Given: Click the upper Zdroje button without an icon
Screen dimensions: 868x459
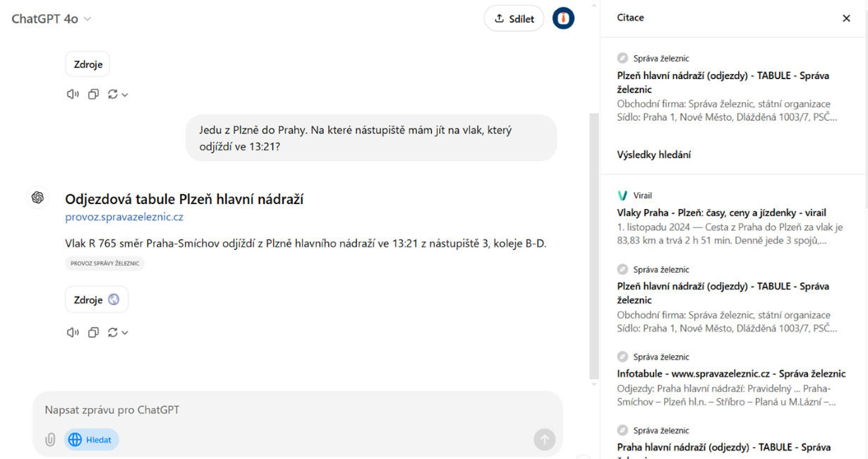Looking at the screenshot, I should click(88, 64).
